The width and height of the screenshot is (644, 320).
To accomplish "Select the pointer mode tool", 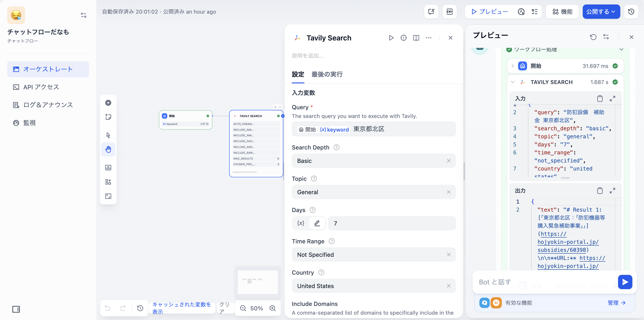I will [x=108, y=135].
